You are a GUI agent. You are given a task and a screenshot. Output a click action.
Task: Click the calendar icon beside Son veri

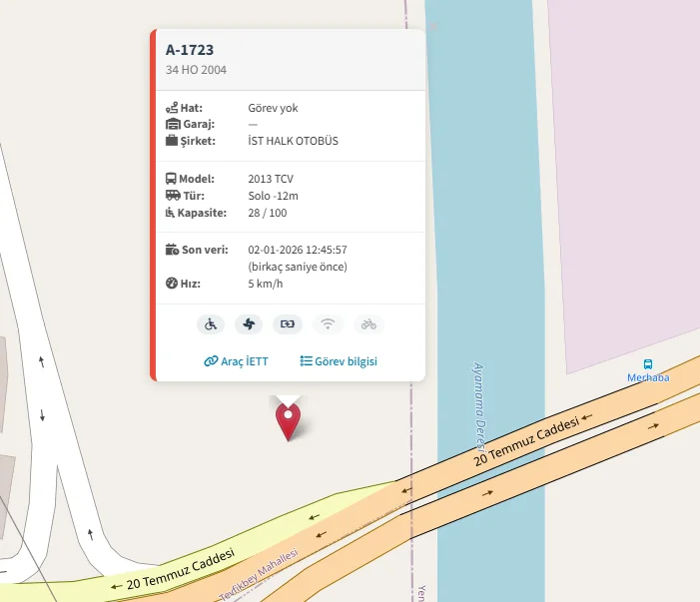[172, 249]
